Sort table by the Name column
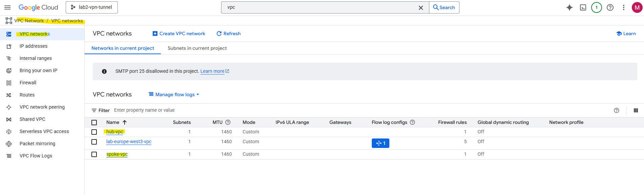Screen dimensions: 644x195 coord(113,122)
